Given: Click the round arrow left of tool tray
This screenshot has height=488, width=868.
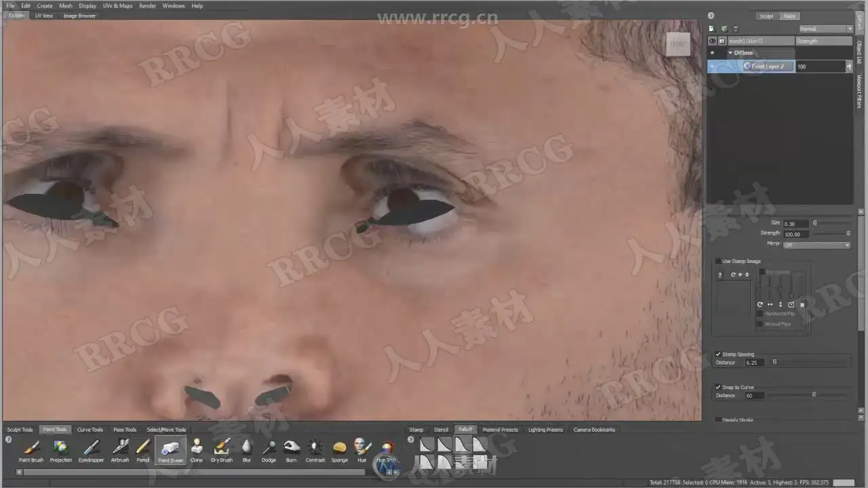Looking at the screenshot, I should pyautogui.click(x=9, y=440).
